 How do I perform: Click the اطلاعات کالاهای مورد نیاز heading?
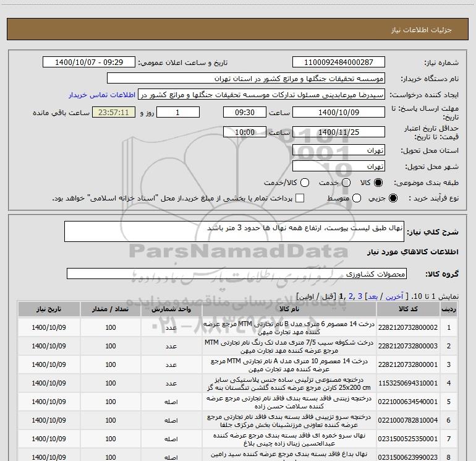click(x=413, y=252)
